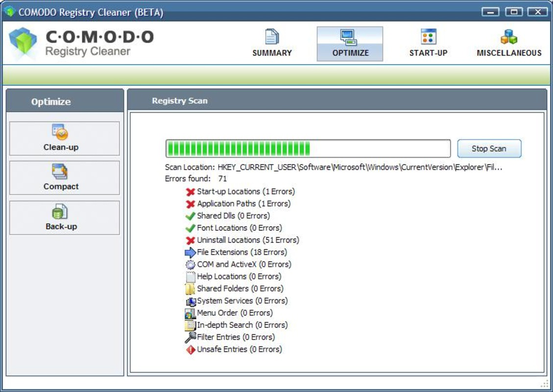This screenshot has height=392, width=553.
Task: Click folder icon beside Shared Folders
Action: [190, 289]
